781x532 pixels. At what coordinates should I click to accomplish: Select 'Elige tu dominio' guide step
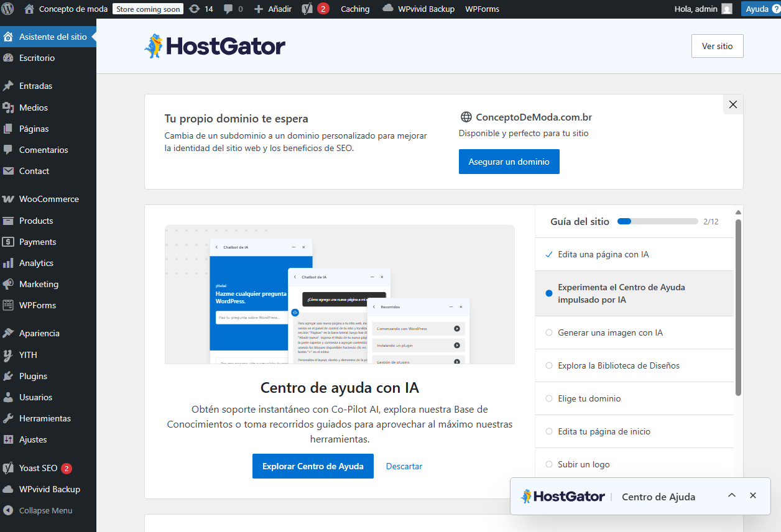coord(634,398)
